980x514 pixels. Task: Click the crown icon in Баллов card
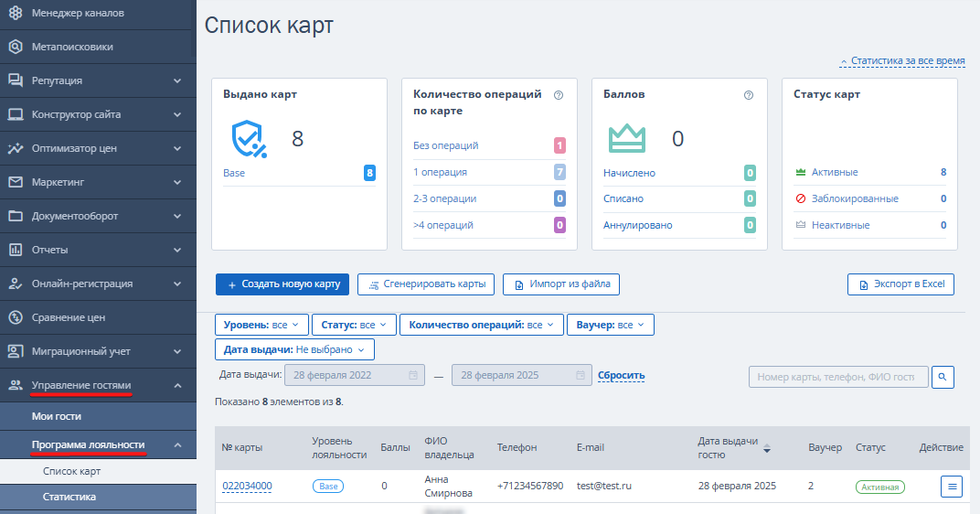point(627,138)
